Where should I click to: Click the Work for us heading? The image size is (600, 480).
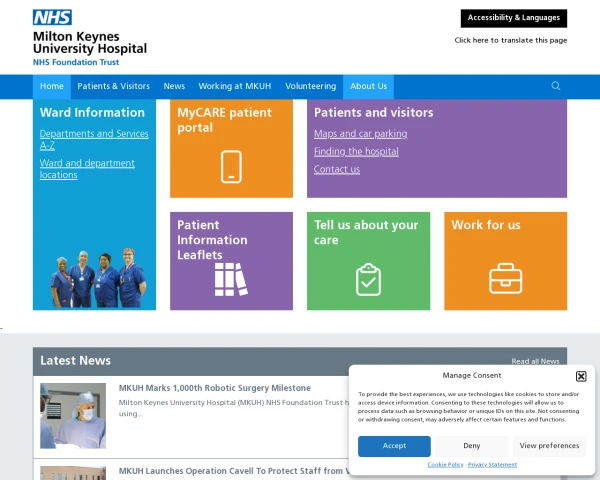[486, 225]
